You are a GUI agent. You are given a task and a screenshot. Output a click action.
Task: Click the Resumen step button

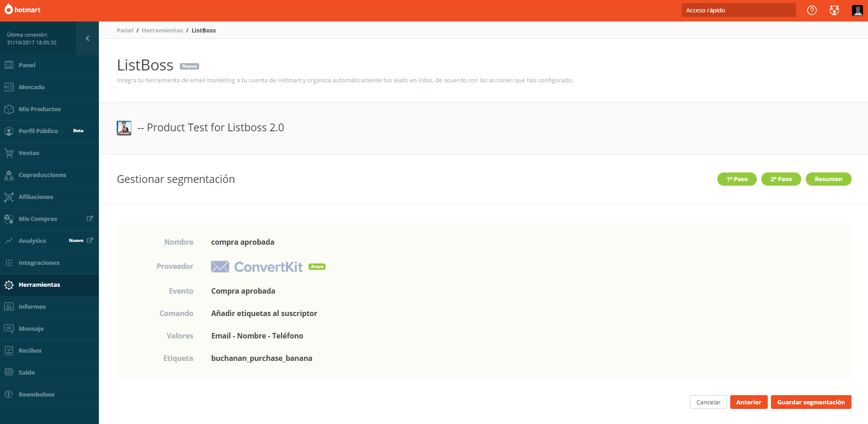828,179
